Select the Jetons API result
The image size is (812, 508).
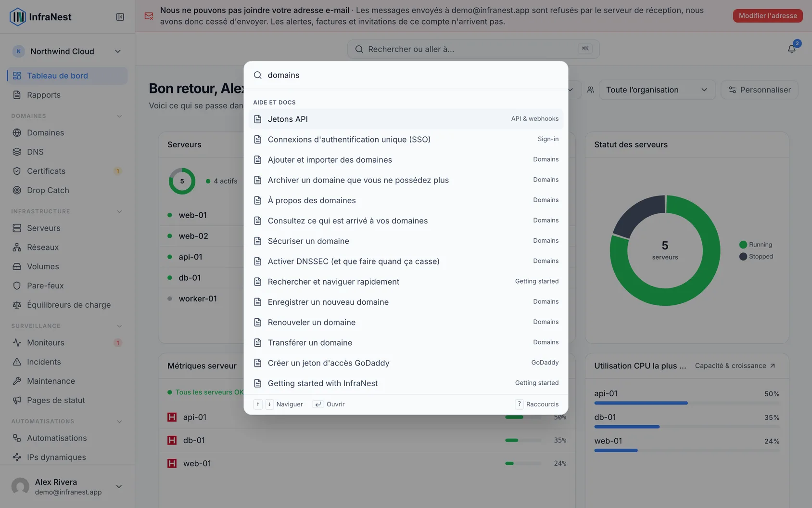click(x=406, y=119)
